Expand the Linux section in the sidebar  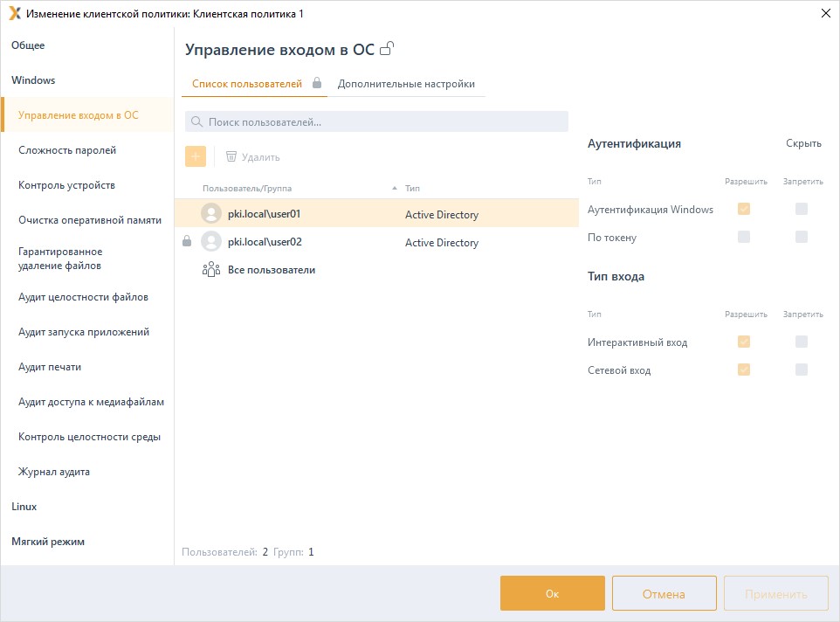24,507
